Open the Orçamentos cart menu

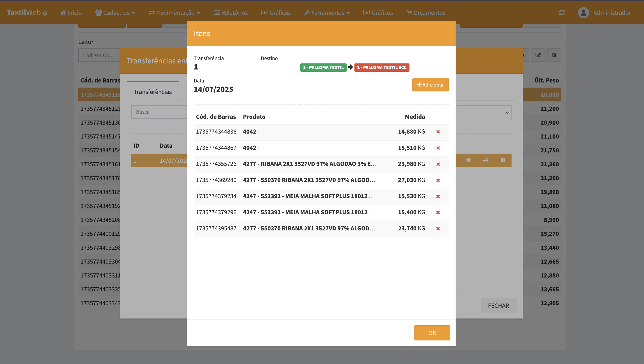coord(426,13)
